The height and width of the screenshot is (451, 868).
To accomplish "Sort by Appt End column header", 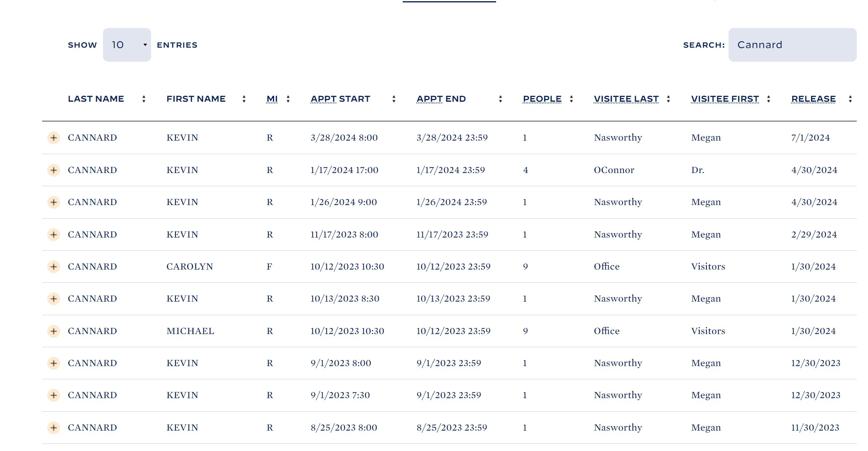I will pos(441,99).
